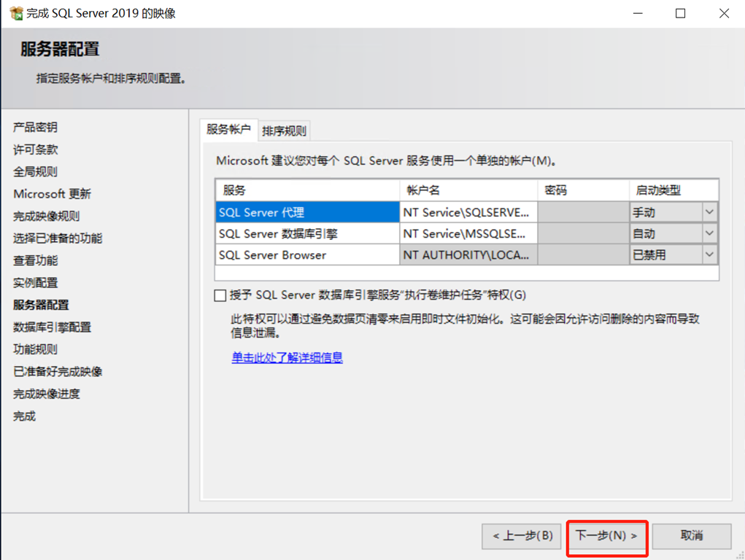Click password field for SQL Server 代理
The image size is (745, 560).
(584, 212)
